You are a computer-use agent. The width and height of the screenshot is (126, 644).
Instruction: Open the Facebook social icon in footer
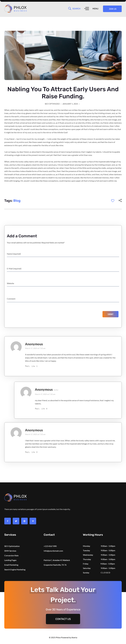(8, 521)
